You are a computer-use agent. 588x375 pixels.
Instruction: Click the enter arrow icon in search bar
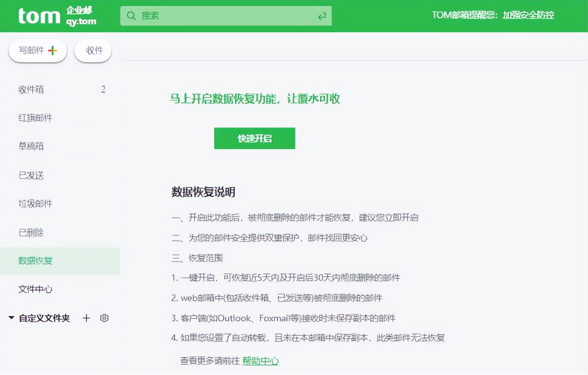322,16
